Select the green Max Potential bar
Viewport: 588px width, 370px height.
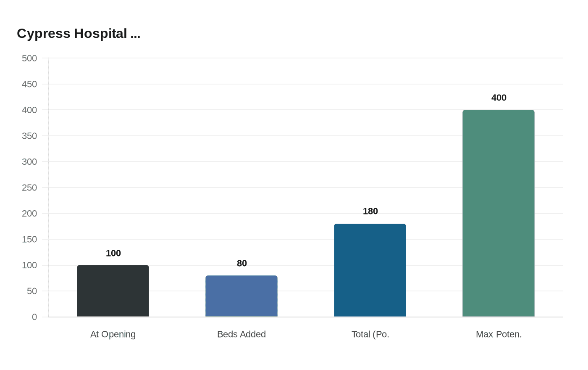[x=499, y=213]
